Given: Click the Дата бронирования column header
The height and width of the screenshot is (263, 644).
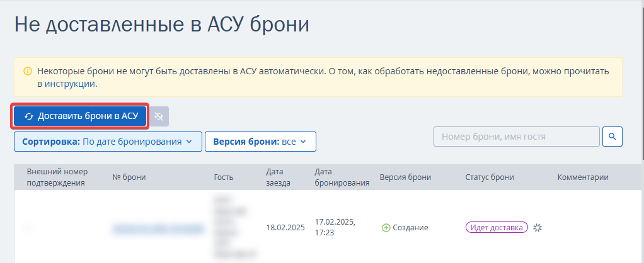Looking at the screenshot, I should click(x=342, y=177).
